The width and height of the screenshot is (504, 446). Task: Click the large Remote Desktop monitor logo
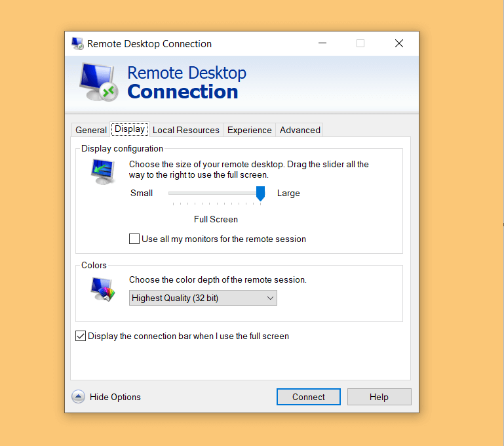pyautogui.click(x=99, y=82)
